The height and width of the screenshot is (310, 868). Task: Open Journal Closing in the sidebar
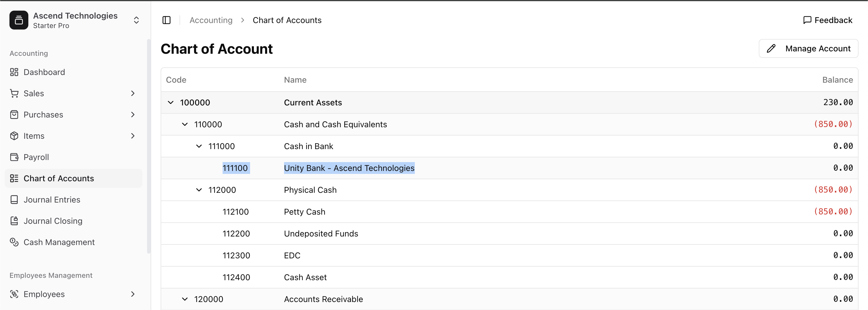tap(74, 221)
